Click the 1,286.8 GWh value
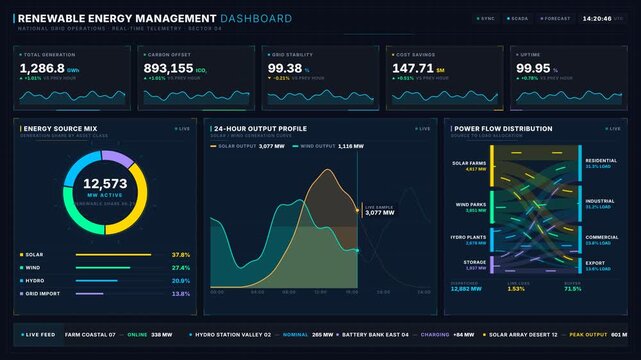Image resolution: width=641 pixels, height=360 pixels. pos(49,68)
